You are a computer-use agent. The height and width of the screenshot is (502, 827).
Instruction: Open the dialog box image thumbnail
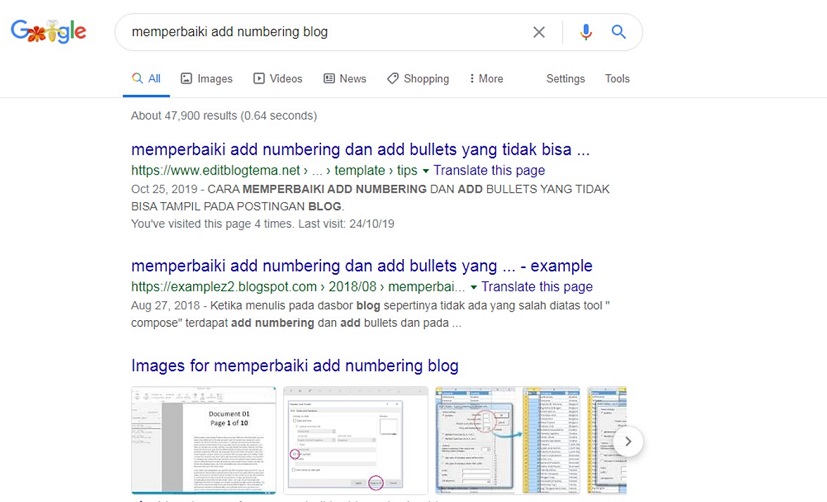tap(355, 440)
